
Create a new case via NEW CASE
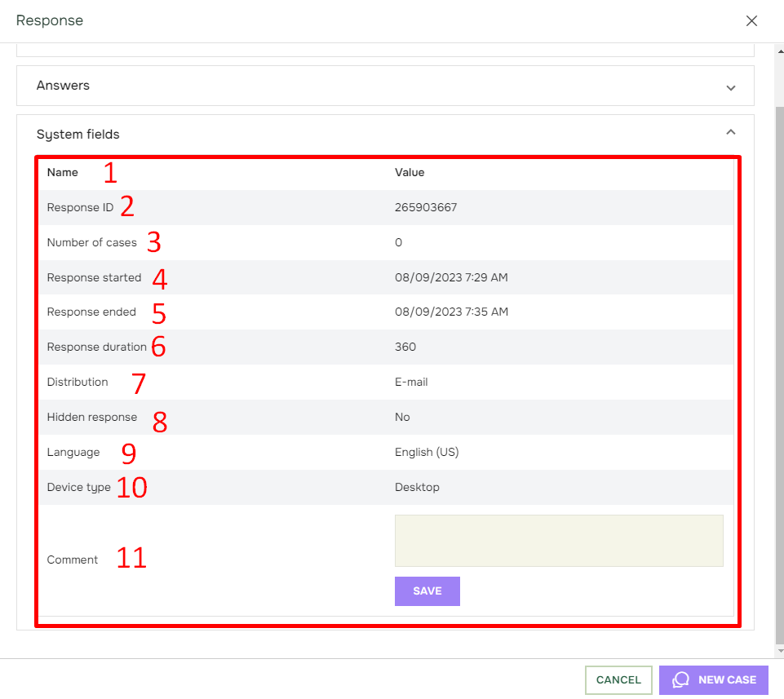(x=714, y=680)
